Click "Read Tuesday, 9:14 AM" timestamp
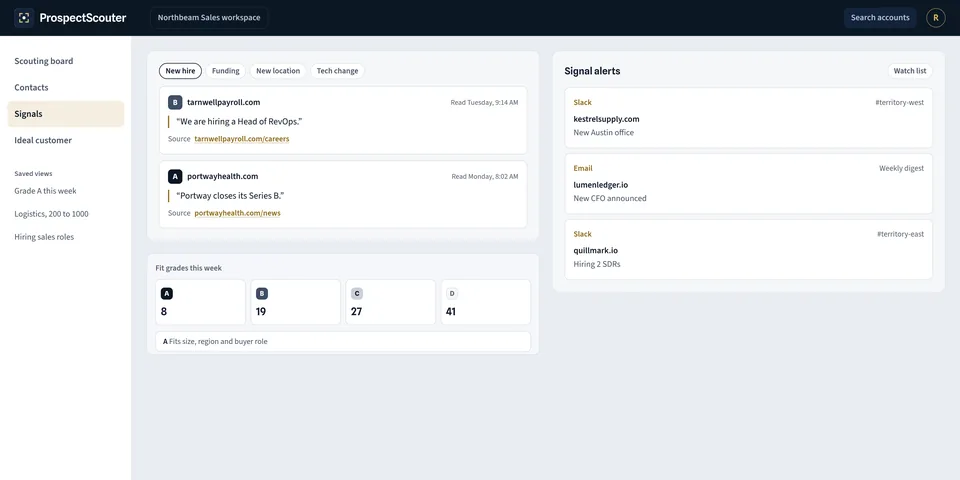Image resolution: width=960 pixels, height=480 pixels. pyautogui.click(x=484, y=102)
